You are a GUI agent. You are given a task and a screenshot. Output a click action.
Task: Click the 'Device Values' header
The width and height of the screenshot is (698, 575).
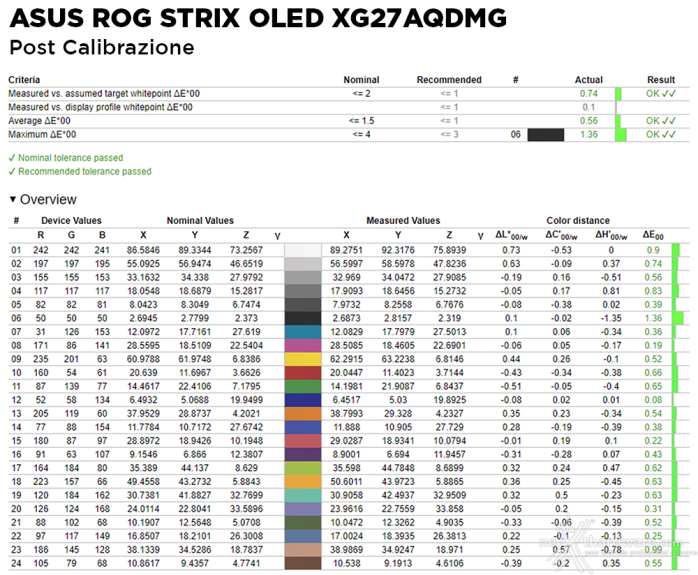coord(71,220)
